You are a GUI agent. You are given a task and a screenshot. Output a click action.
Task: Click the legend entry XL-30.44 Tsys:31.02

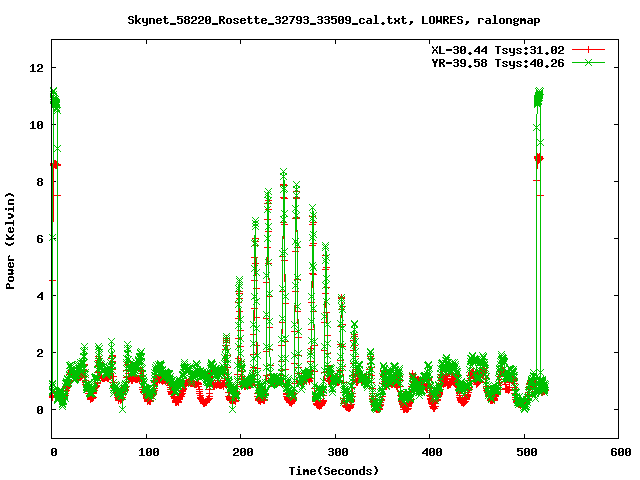pos(498,50)
